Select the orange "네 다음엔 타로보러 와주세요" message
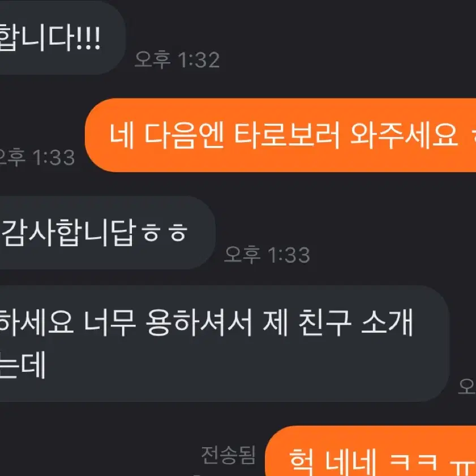The image size is (476, 476). tap(280, 135)
